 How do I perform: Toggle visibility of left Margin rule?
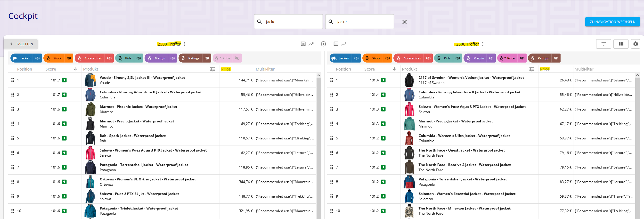point(172,58)
